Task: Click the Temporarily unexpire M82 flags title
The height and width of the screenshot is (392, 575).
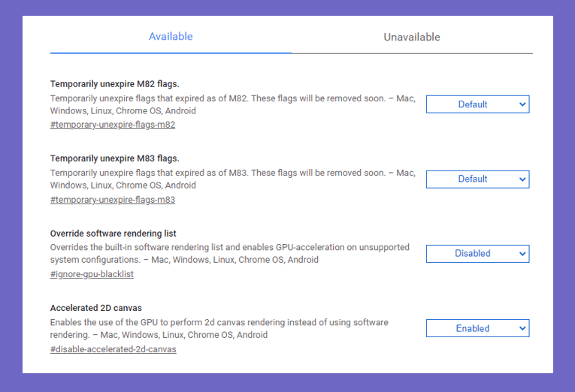Action: 115,84
